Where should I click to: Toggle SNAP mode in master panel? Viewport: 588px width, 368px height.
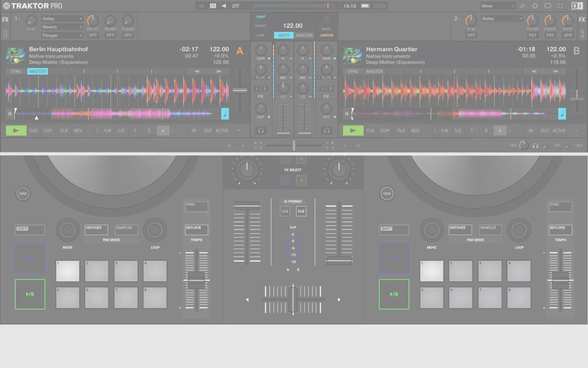[x=260, y=17]
